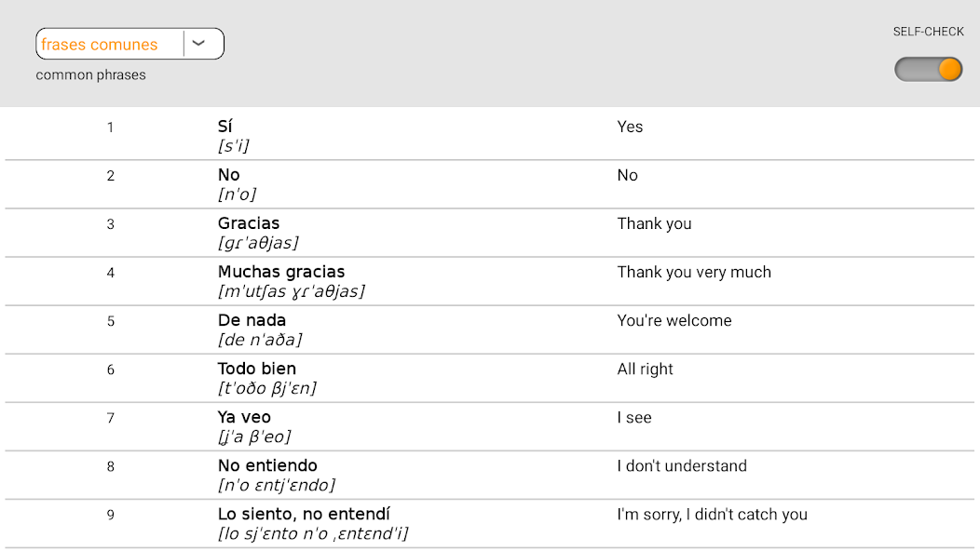
Task: Select the phrase No in row 2
Action: tap(229, 175)
